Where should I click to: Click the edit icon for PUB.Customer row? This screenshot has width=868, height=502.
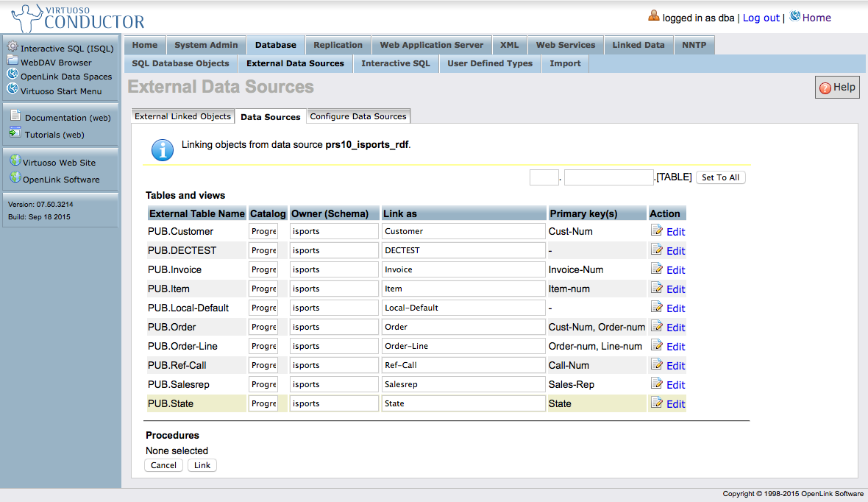click(657, 230)
